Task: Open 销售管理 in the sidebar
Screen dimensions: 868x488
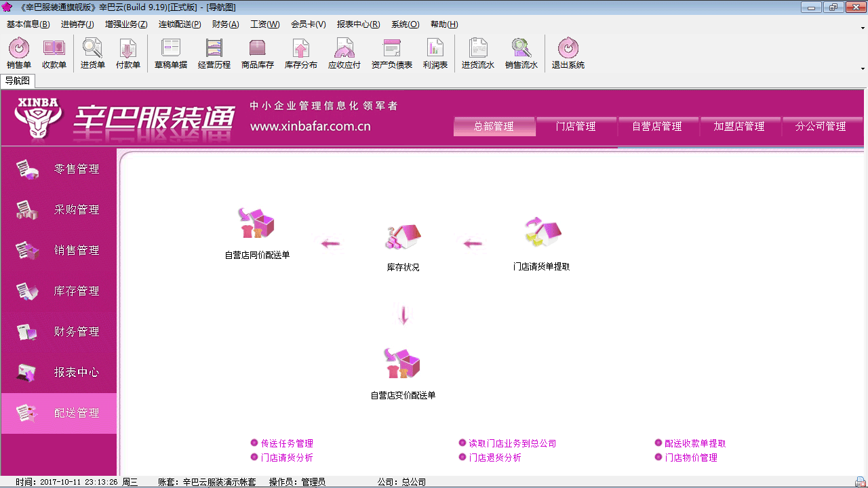Action: [x=58, y=251]
